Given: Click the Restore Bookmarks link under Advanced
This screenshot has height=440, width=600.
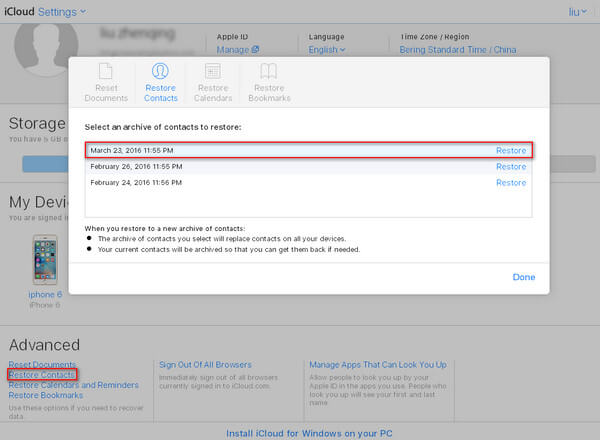Looking at the screenshot, I should [46, 395].
